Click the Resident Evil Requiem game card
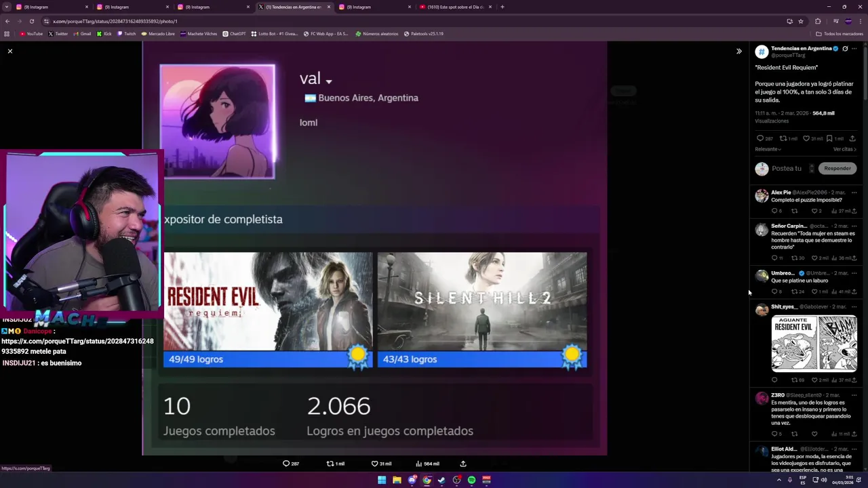 [x=268, y=310]
